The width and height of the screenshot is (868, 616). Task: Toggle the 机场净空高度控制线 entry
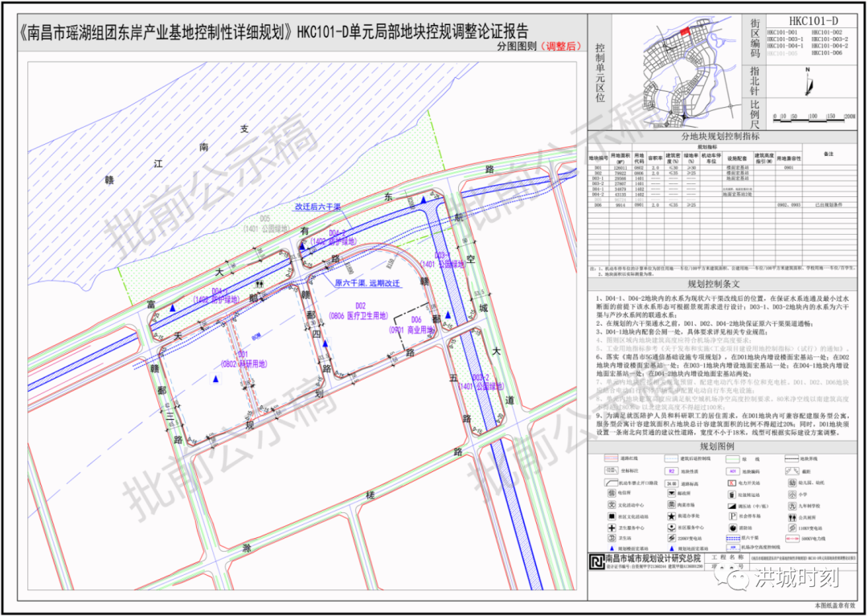tap(732, 547)
